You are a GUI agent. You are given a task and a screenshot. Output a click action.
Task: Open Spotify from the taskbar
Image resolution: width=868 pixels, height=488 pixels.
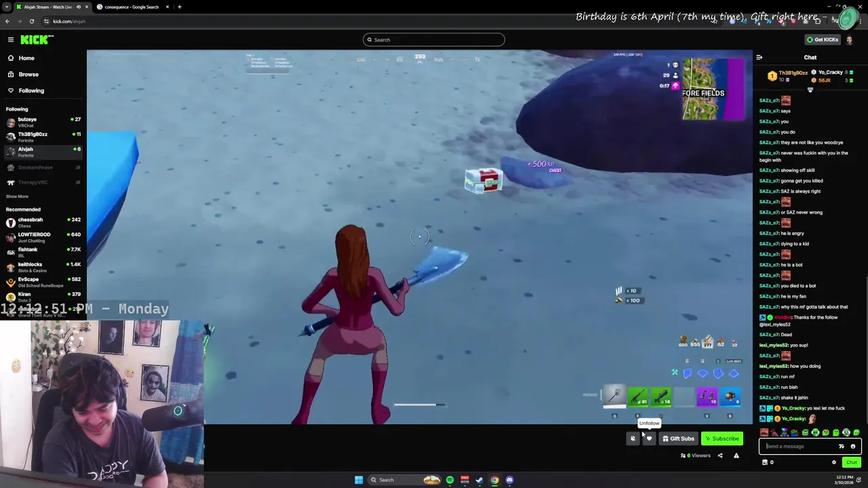[x=450, y=481]
